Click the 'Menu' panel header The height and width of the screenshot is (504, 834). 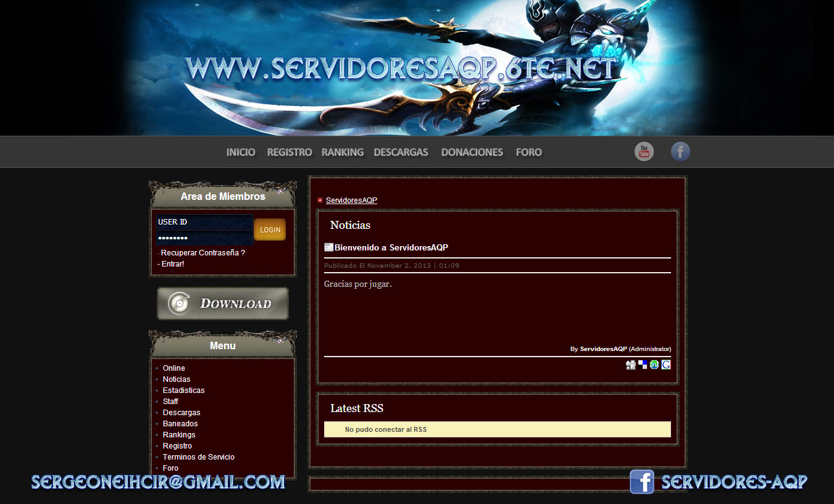coord(223,345)
